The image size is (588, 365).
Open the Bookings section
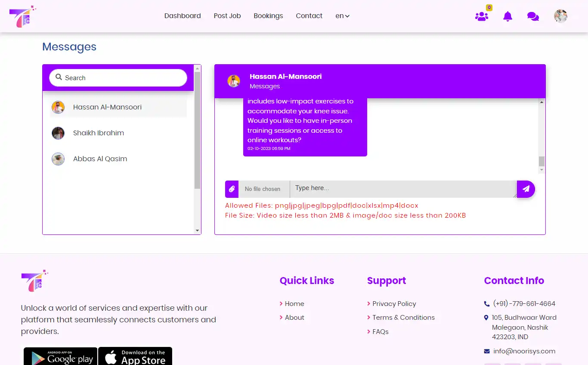268,16
